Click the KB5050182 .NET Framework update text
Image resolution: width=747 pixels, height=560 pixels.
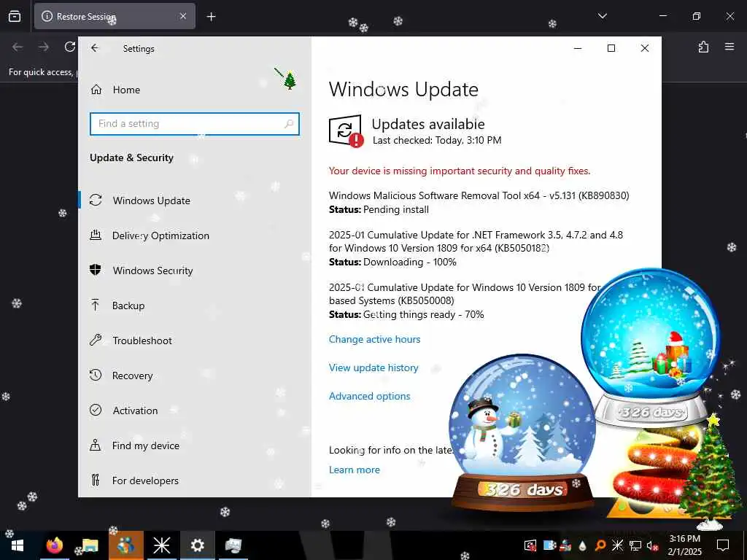(x=476, y=241)
